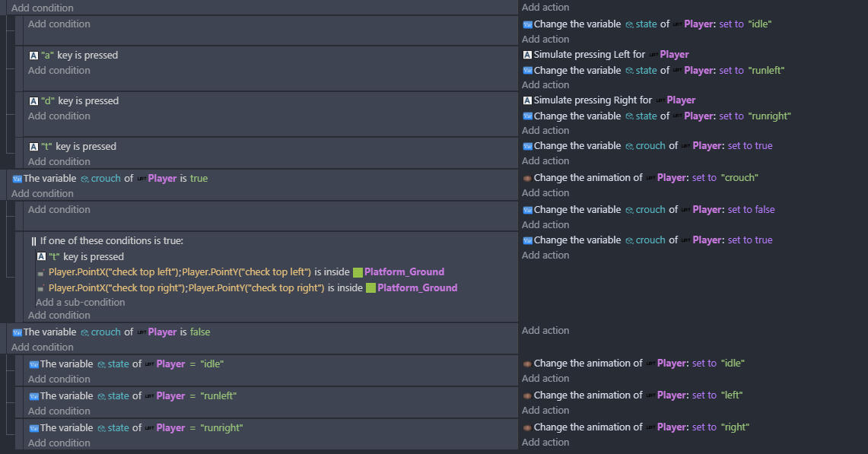
Task: Click the keyboard icon beside "a" key is pressed
Action: click(33, 56)
